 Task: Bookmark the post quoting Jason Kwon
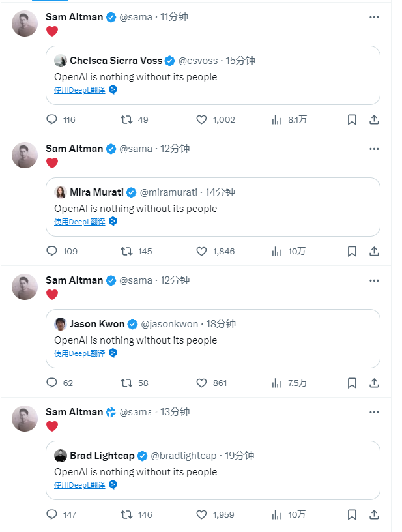click(352, 383)
